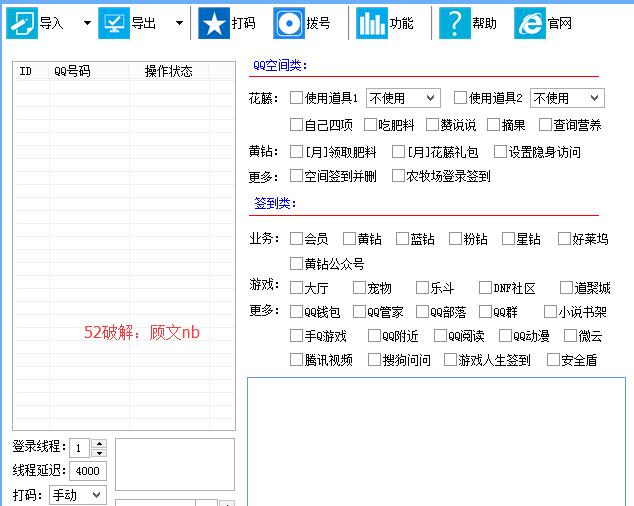Increase 登录线程 with up arrow
This screenshot has height=506, width=634.
(99, 443)
